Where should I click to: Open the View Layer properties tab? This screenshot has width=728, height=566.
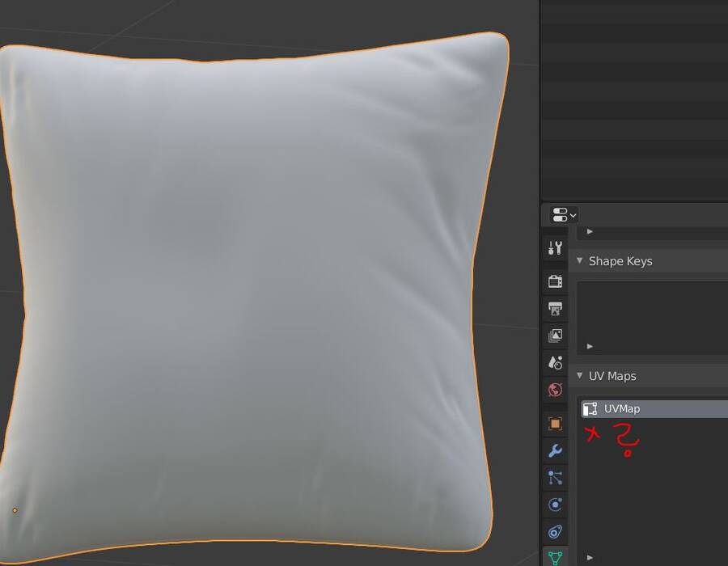[x=555, y=336]
